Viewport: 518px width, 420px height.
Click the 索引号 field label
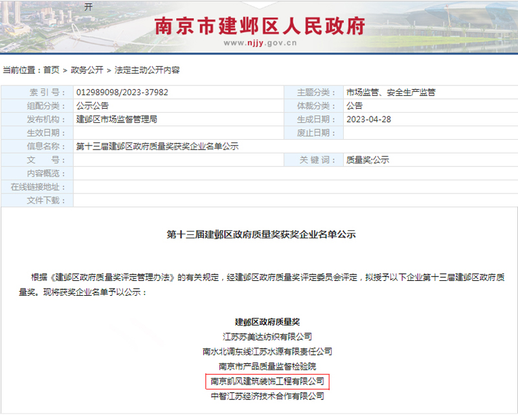click(x=47, y=92)
